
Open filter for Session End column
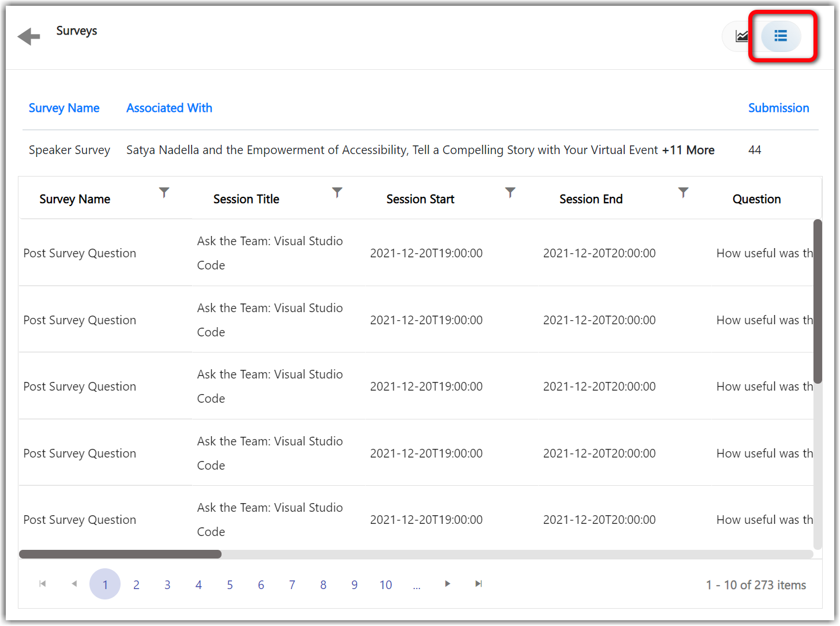[684, 193]
